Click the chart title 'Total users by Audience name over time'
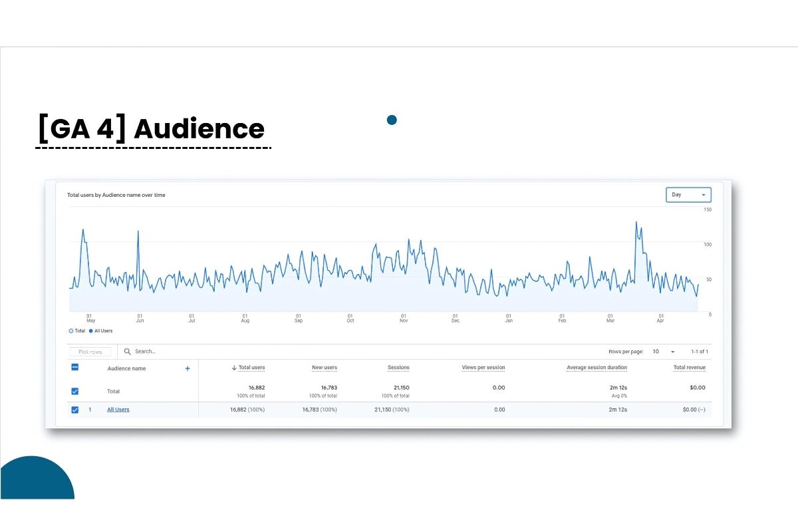 click(x=116, y=195)
